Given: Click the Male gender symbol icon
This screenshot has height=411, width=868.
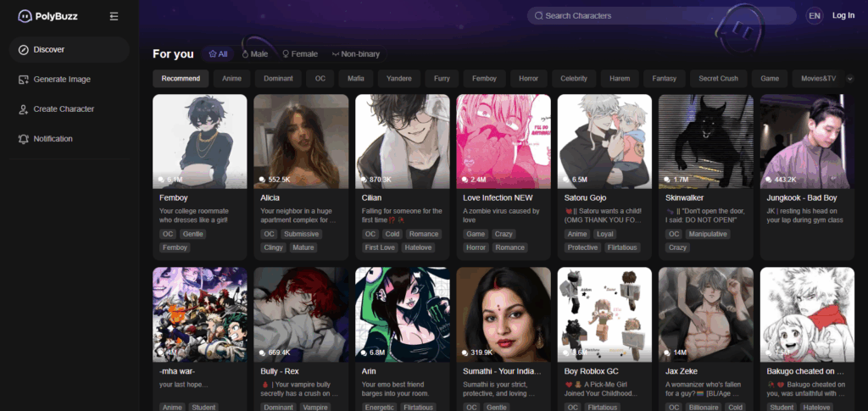Looking at the screenshot, I should (245, 54).
